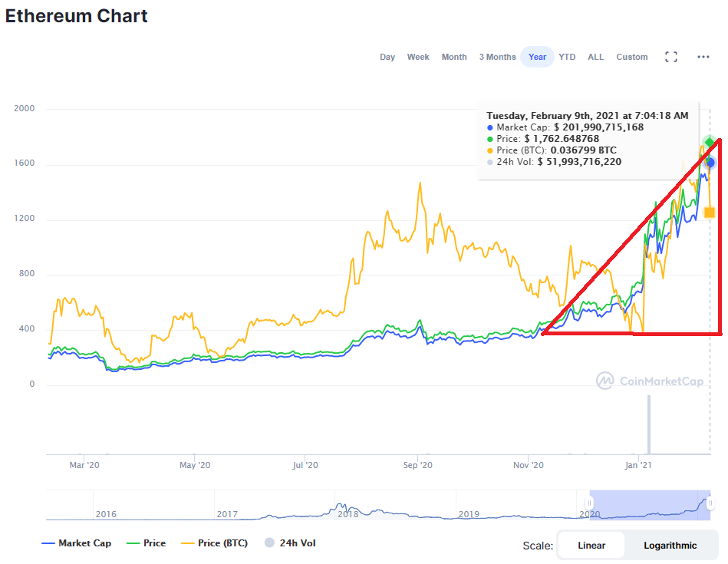Jump to 2016 in the navigator timeline
The width and height of the screenshot is (728, 564).
point(106,514)
